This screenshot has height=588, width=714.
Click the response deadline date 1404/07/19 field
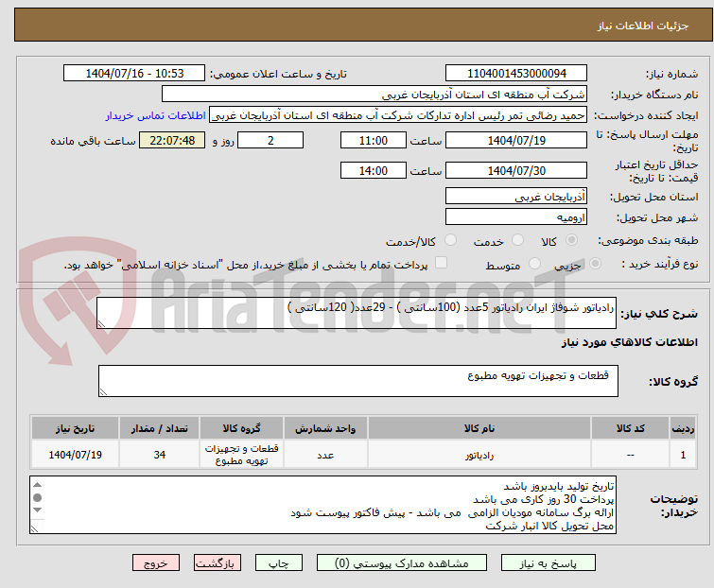pos(516,140)
